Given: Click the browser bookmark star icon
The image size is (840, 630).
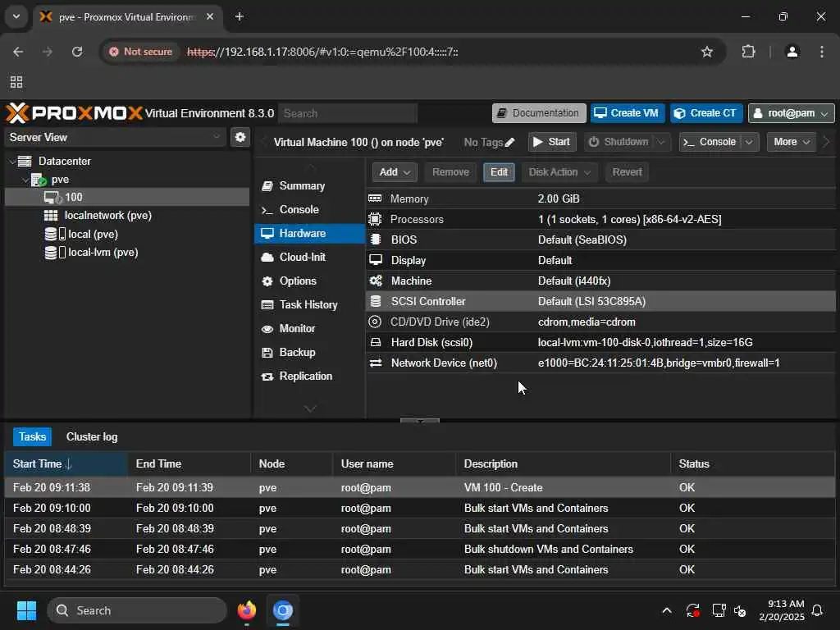Looking at the screenshot, I should [x=707, y=52].
